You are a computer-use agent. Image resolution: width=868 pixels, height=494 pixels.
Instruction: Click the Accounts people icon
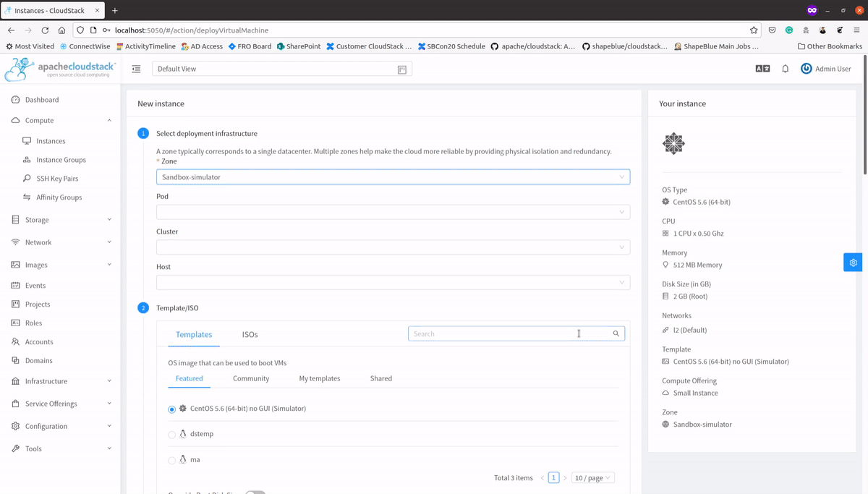click(16, 342)
